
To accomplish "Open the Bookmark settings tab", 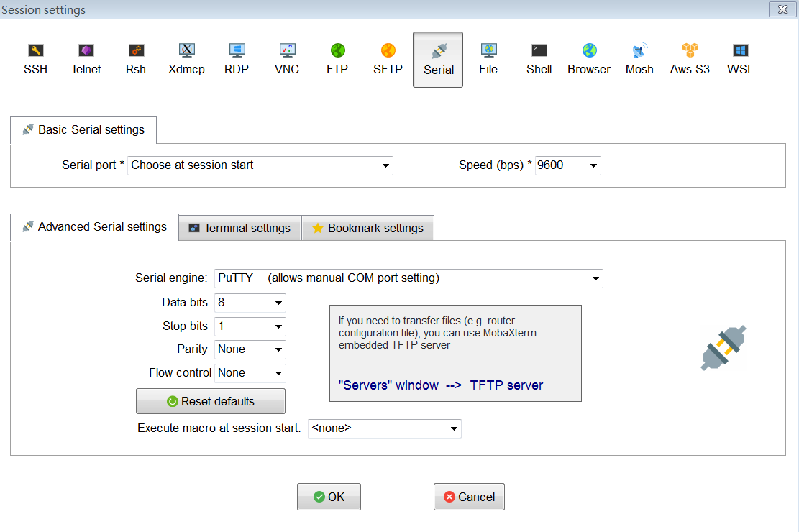I will coord(367,228).
